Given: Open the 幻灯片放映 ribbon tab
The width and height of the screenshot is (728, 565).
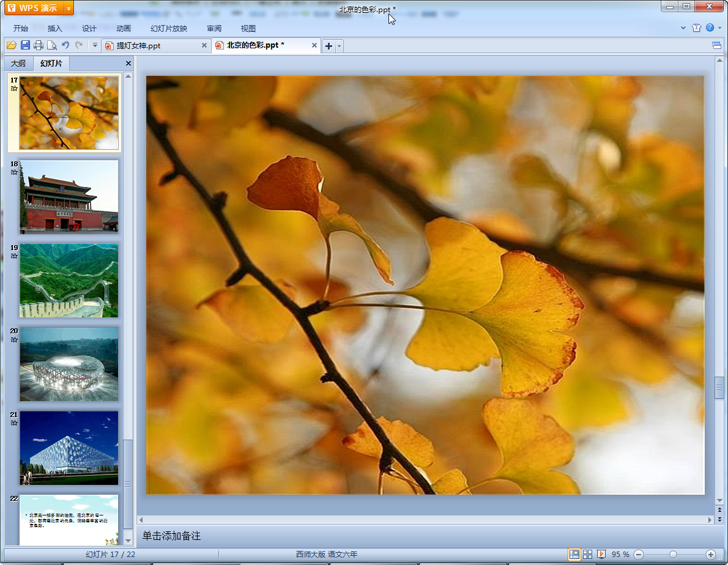Looking at the screenshot, I should pos(169,28).
